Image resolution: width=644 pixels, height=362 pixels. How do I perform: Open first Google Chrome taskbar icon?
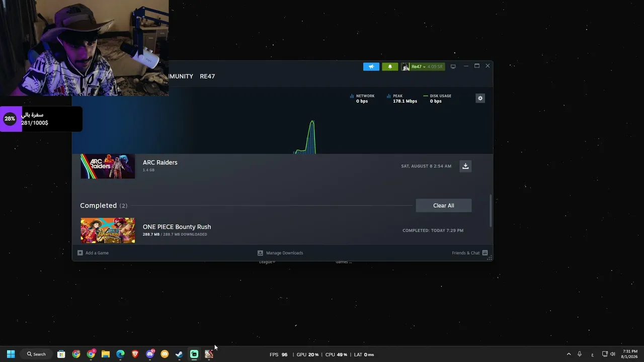tap(76, 354)
